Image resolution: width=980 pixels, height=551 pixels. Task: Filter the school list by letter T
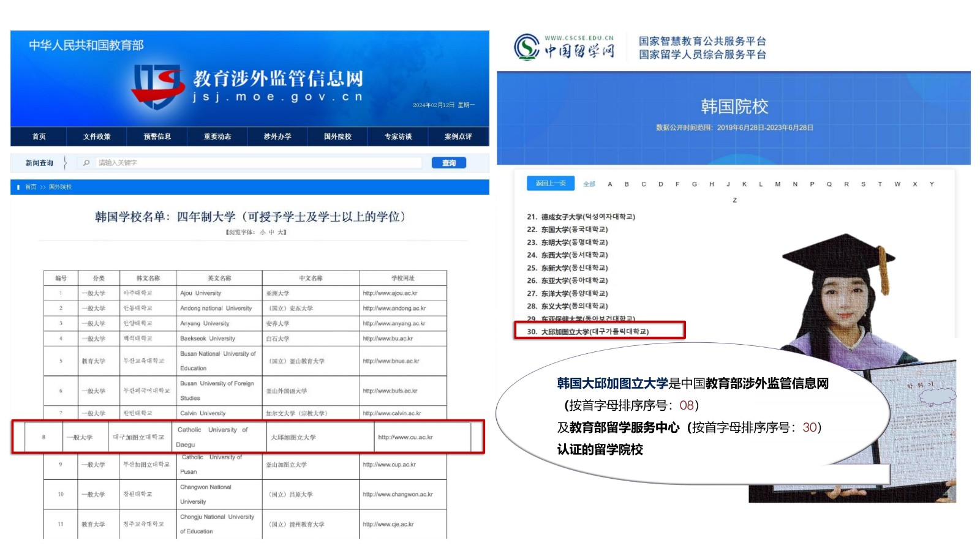(880, 184)
